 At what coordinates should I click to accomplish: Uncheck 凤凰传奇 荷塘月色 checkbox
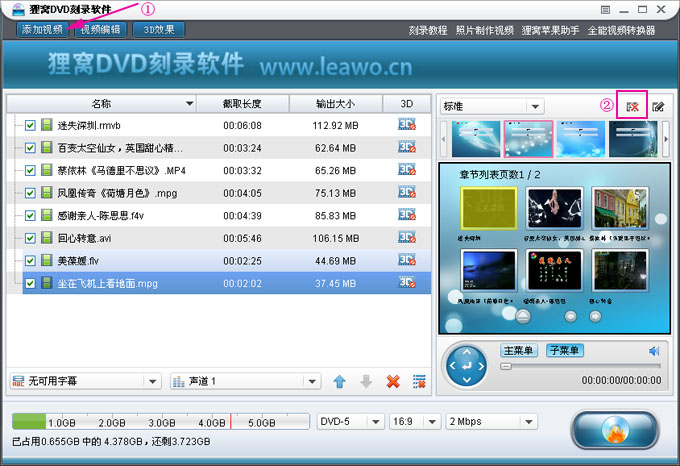(x=30, y=193)
